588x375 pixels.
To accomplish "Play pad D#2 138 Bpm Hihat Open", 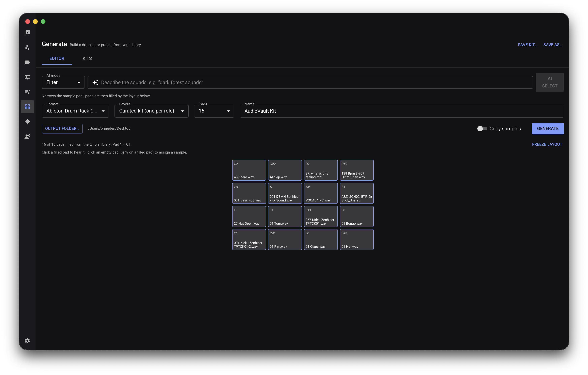I will [x=356, y=170].
